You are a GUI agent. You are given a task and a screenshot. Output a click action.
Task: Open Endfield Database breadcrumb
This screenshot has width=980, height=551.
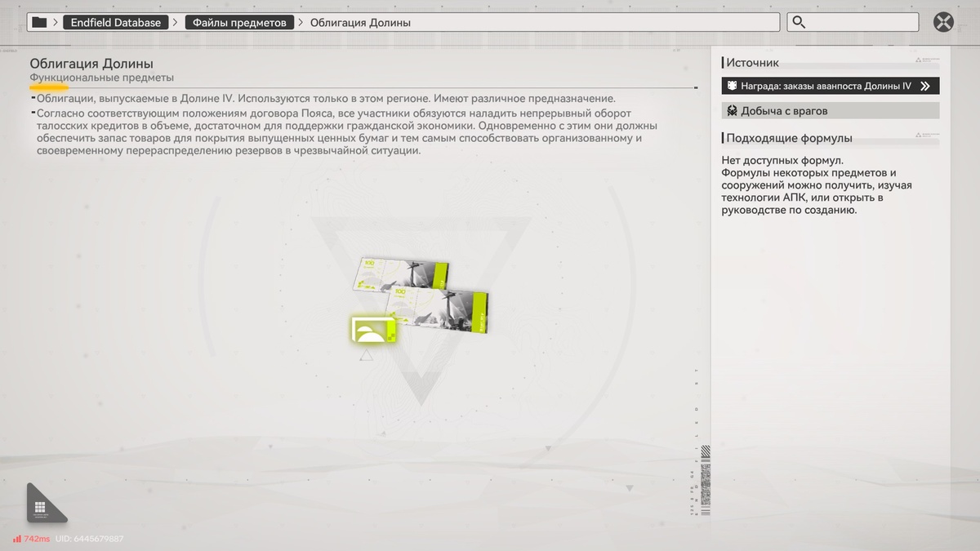point(116,22)
